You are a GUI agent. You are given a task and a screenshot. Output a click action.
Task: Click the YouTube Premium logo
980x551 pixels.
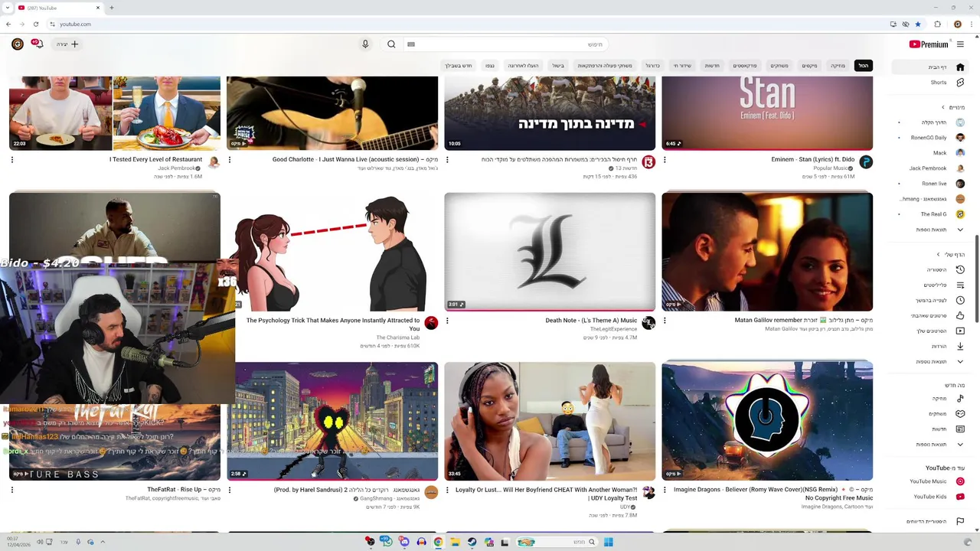[929, 44]
